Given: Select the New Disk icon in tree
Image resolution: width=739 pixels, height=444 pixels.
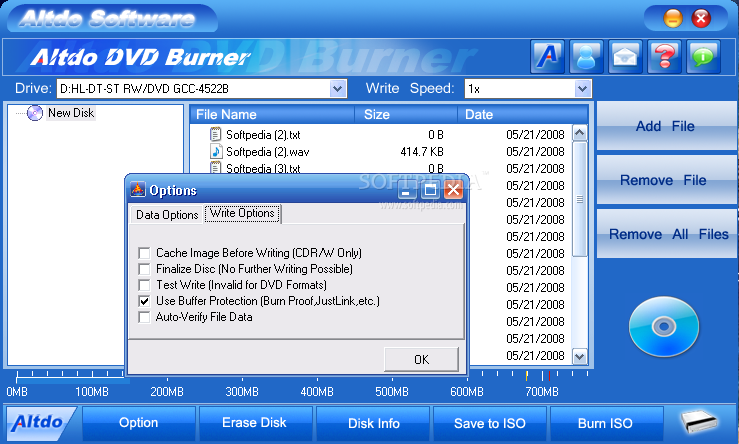Looking at the screenshot, I should click(35, 113).
